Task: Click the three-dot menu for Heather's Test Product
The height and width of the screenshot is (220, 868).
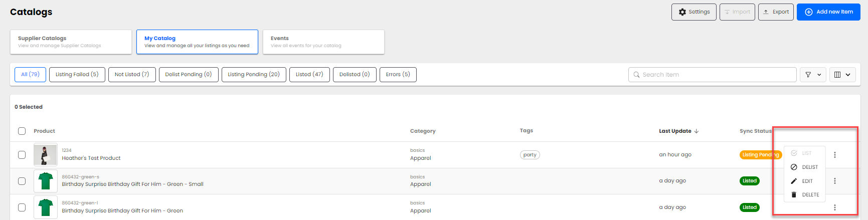Action: (x=834, y=155)
